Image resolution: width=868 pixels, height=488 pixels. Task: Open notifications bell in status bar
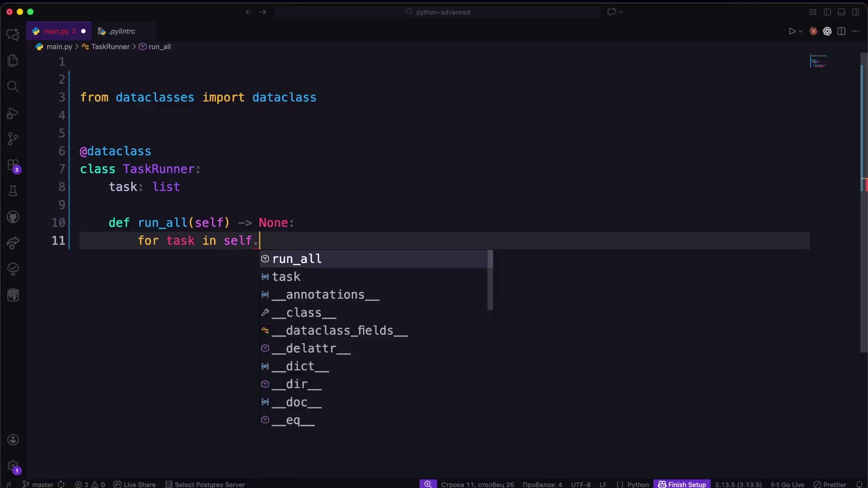click(x=859, y=484)
